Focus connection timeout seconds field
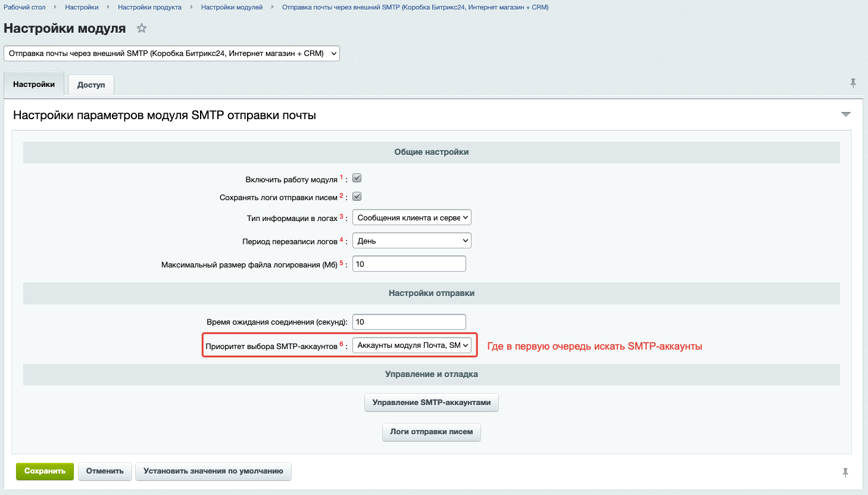 (x=409, y=322)
